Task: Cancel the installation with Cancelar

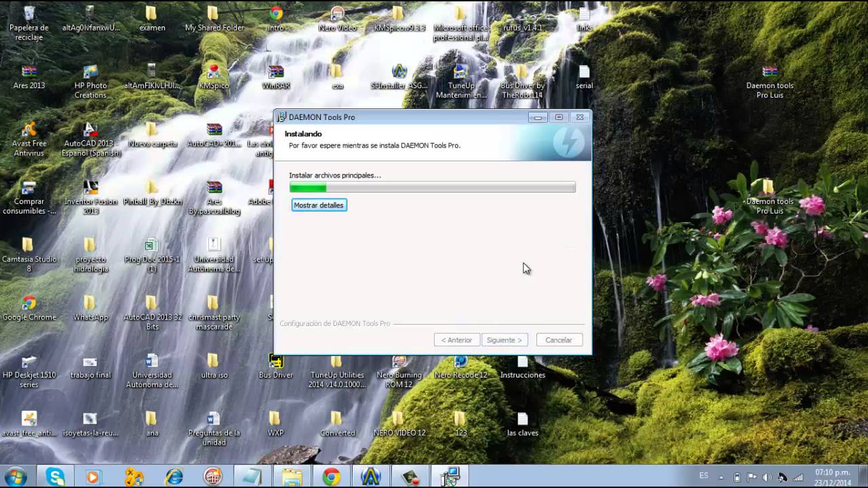Action: click(x=559, y=340)
